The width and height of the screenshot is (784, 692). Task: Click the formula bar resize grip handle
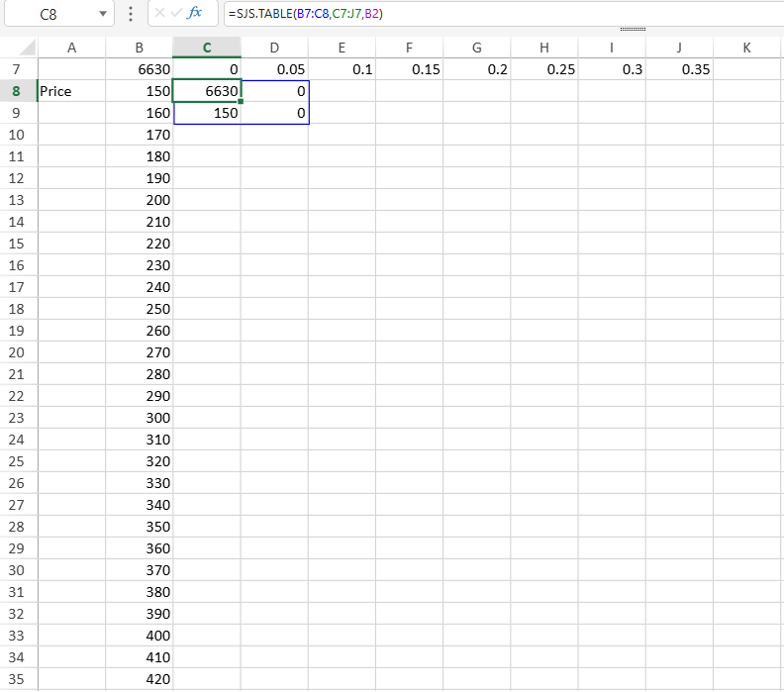click(633, 29)
